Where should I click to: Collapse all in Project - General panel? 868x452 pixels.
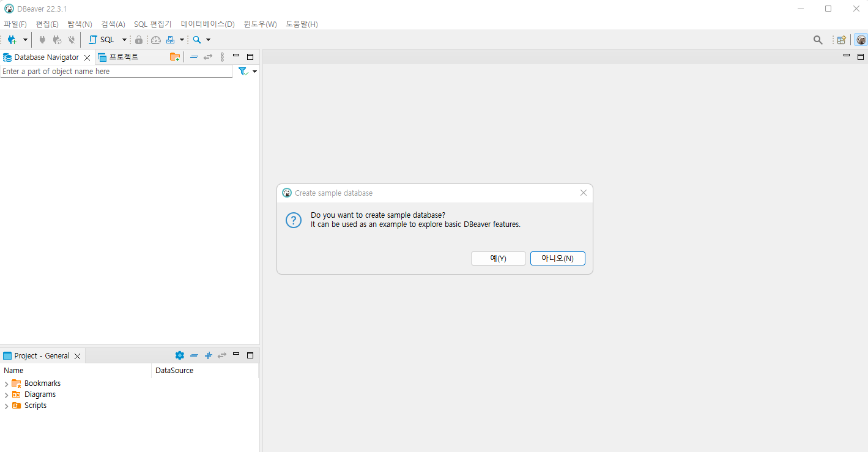click(x=194, y=355)
